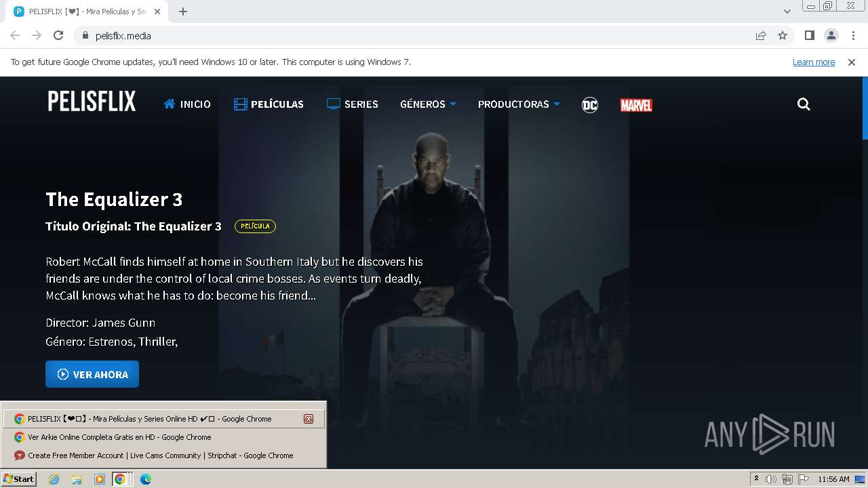Image resolution: width=868 pixels, height=488 pixels.
Task: Dismiss the Chrome update notification bar
Action: 852,62
